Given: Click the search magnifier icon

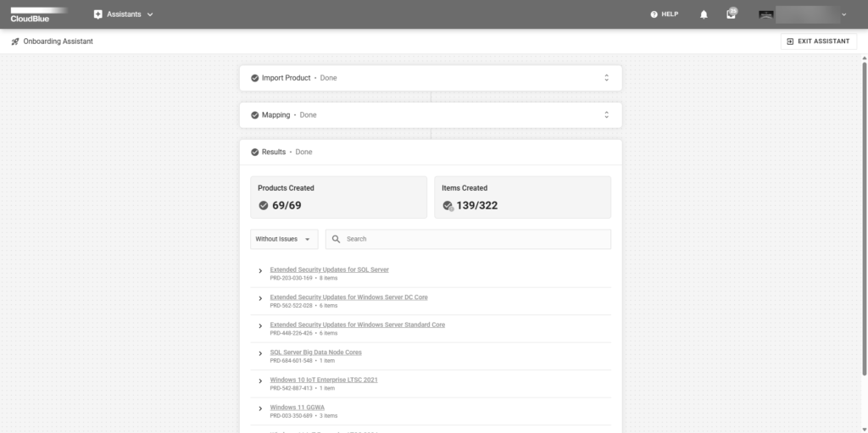Looking at the screenshot, I should [336, 239].
